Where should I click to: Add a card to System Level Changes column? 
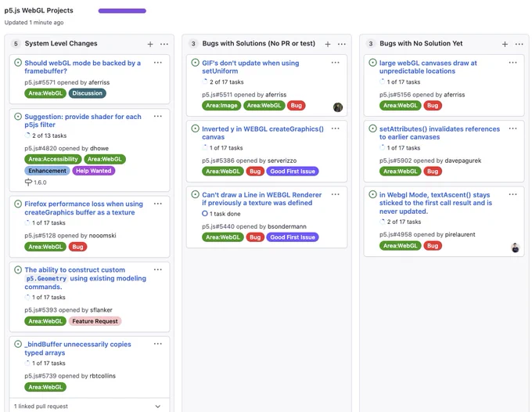point(150,44)
